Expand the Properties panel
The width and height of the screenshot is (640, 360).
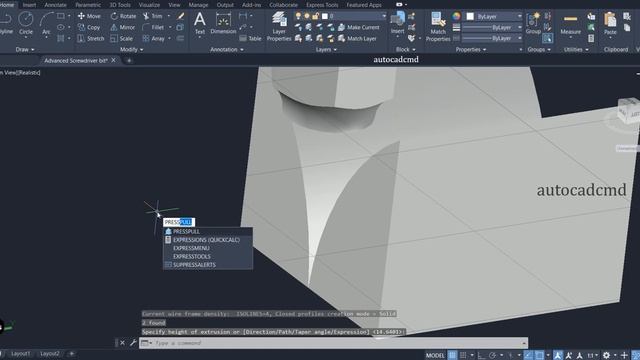471,49
